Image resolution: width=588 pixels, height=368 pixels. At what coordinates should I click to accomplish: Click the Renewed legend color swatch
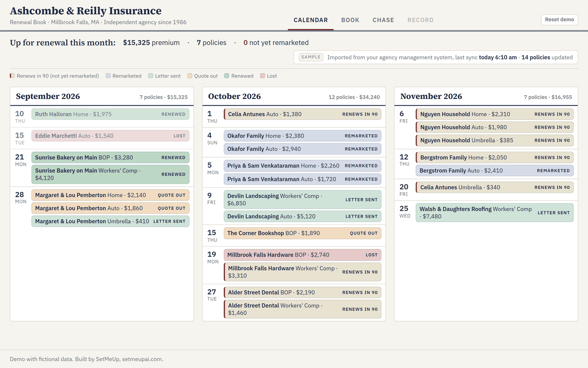(x=227, y=76)
